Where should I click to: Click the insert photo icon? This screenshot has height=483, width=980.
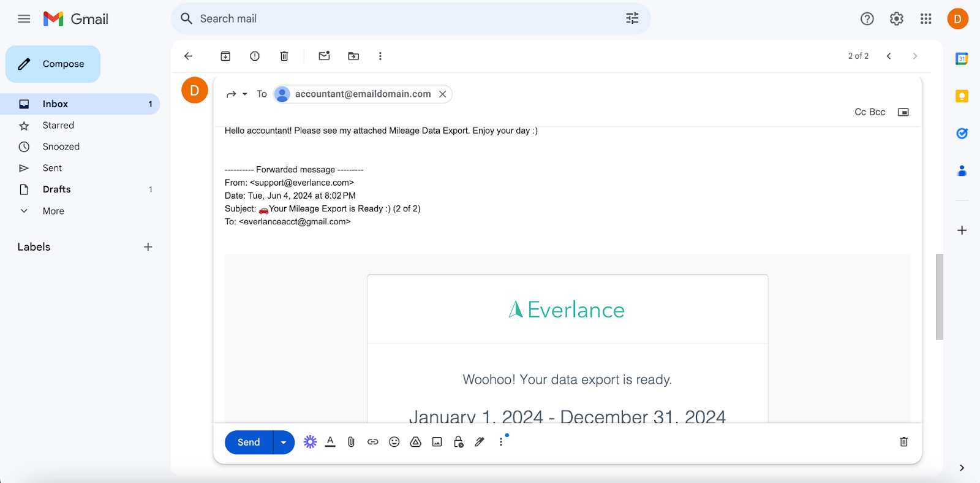pos(437,442)
